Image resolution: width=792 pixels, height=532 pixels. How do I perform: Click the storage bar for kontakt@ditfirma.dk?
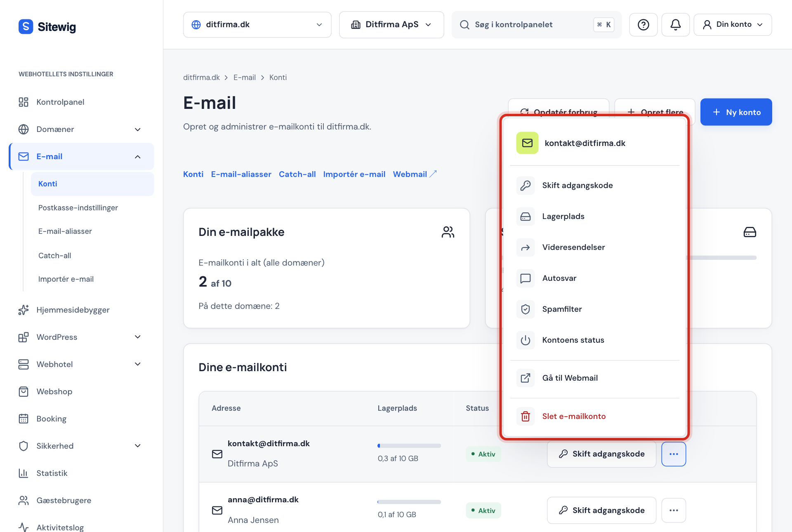click(409, 446)
